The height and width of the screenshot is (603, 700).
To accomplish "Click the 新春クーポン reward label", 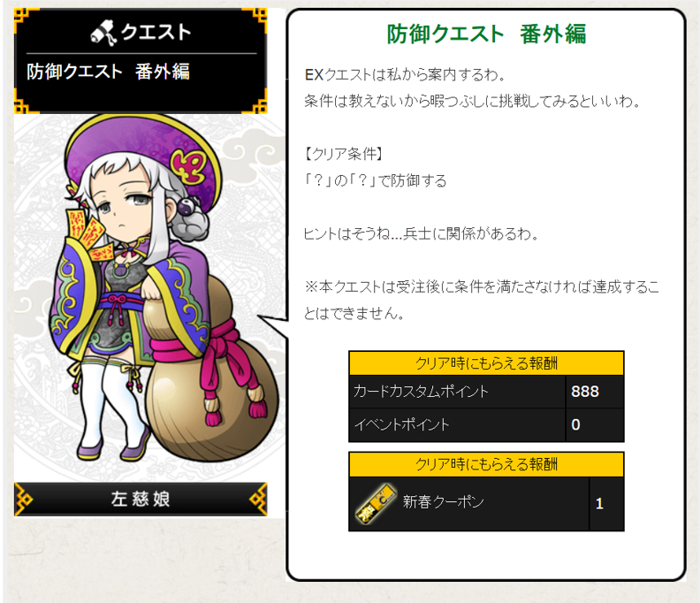I will point(444,501).
